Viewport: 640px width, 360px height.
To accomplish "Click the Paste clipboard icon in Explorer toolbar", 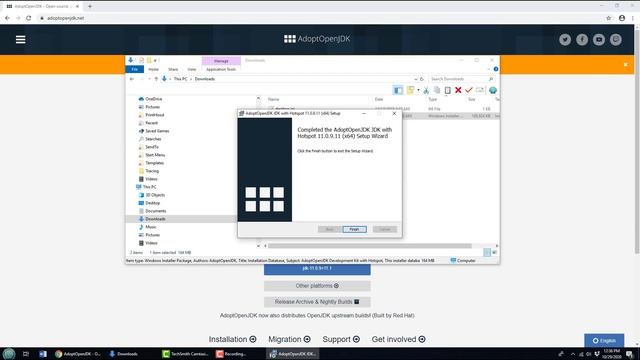I will [447, 90].
